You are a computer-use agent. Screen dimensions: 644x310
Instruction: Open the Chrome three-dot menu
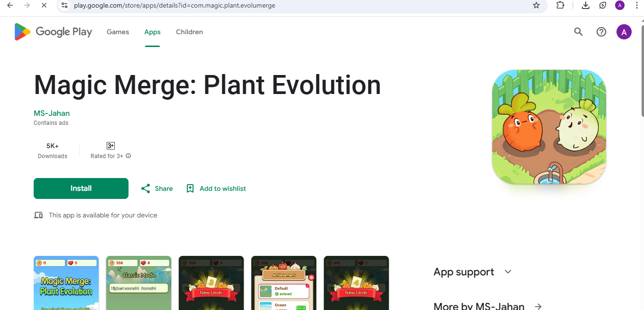pyautogui.click(x=636, y=5)
